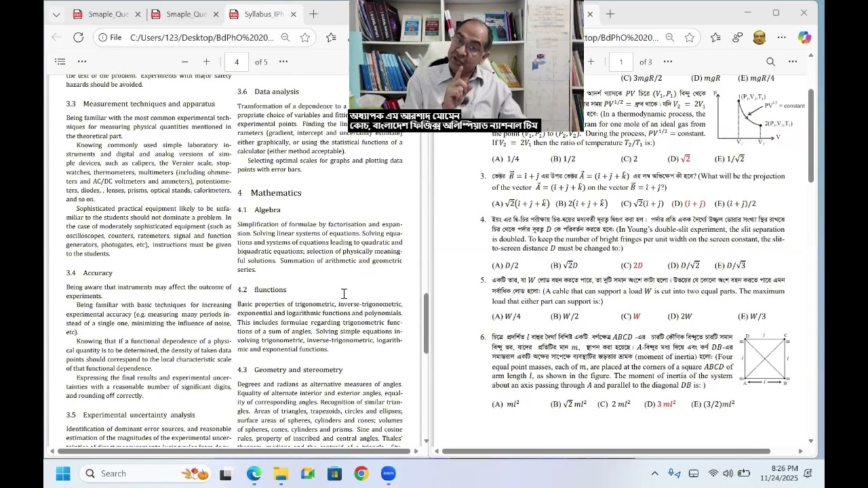Zoom in on the syllabus PDF
Screen dimensions: 868x488
tap(206, 62)
